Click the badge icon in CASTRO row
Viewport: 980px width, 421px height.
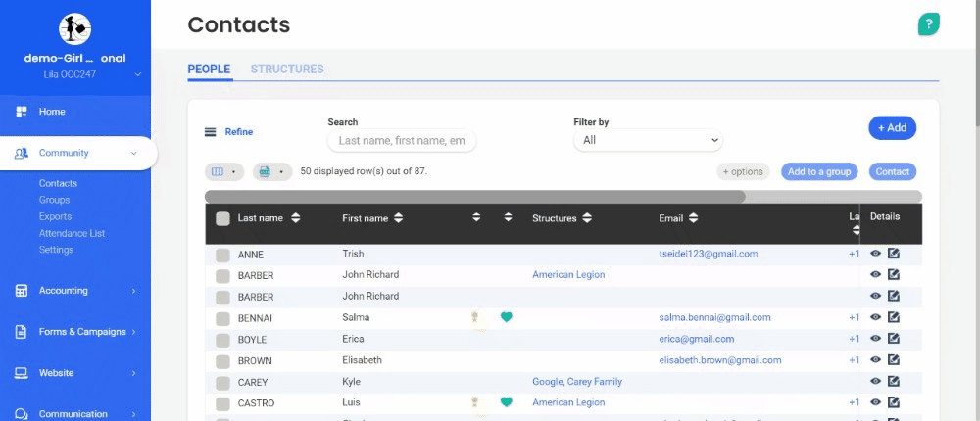pyautogui.click(x=476, y=402)
